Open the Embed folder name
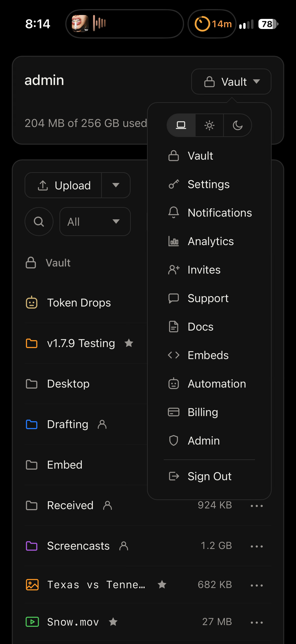The image size is (296, 644). tap(65, 465)
